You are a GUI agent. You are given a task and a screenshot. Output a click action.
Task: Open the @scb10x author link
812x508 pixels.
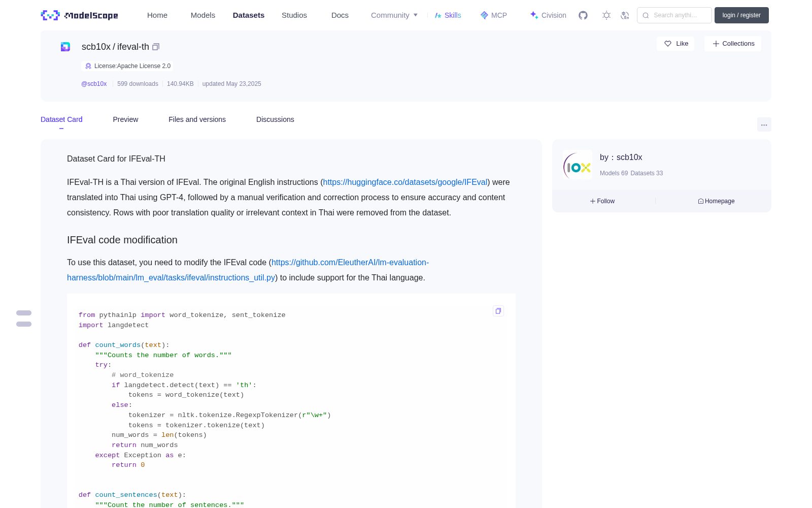pos(94,84)
